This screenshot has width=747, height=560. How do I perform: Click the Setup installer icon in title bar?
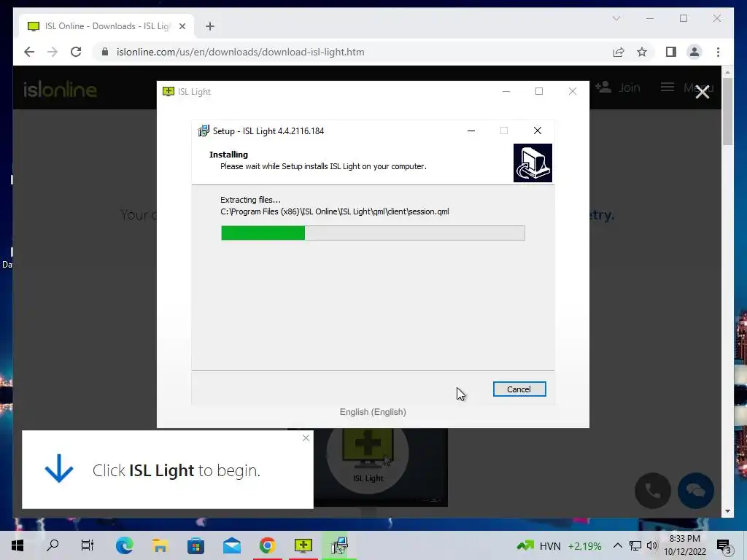(204, 131)
